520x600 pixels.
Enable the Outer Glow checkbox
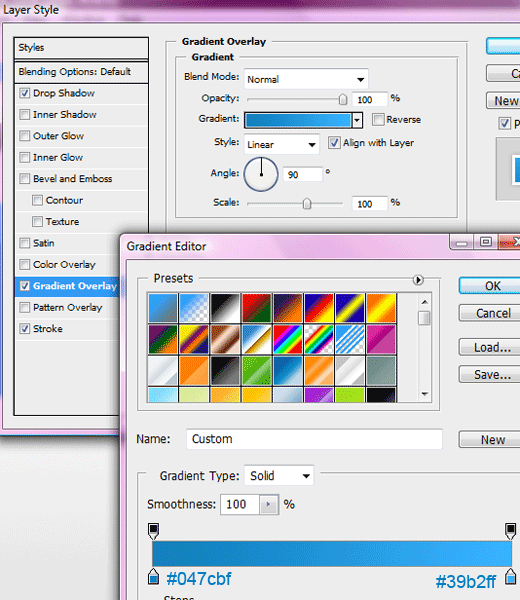click(x=25, y=136)
